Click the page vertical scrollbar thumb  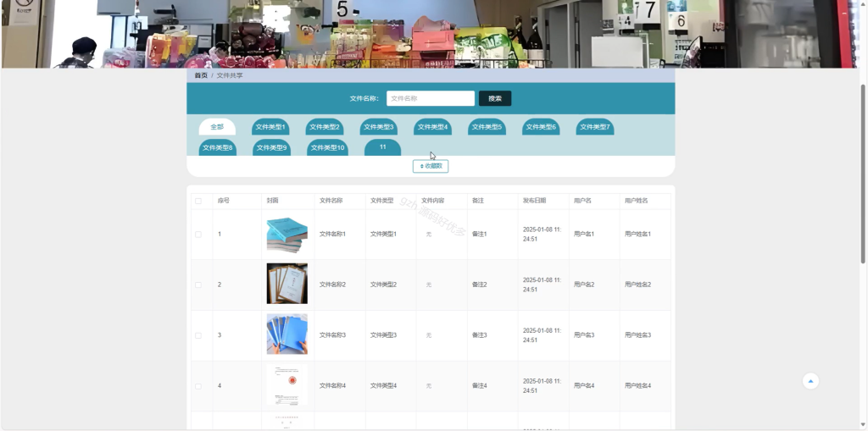pos(863,174)
